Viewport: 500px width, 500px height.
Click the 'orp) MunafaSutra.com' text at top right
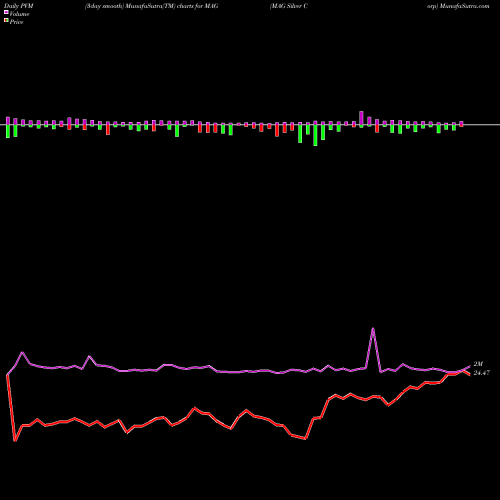[x=458, y=6]
